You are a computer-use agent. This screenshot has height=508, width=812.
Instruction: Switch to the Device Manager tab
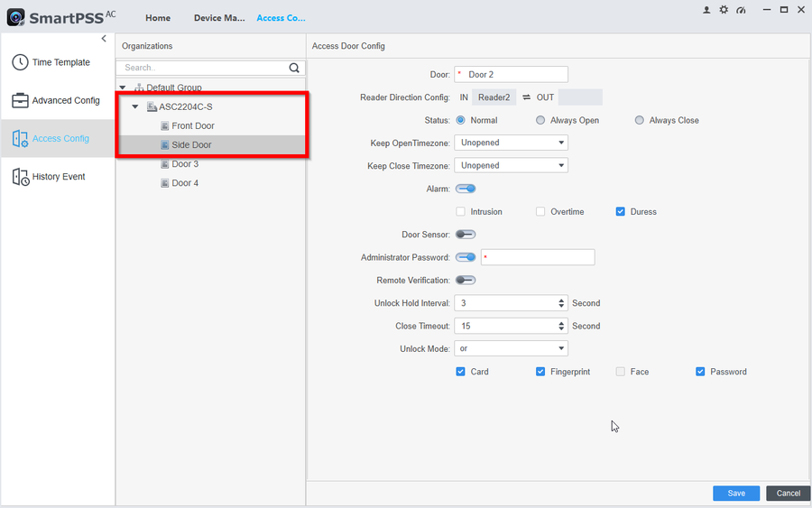tap(219, 18)
